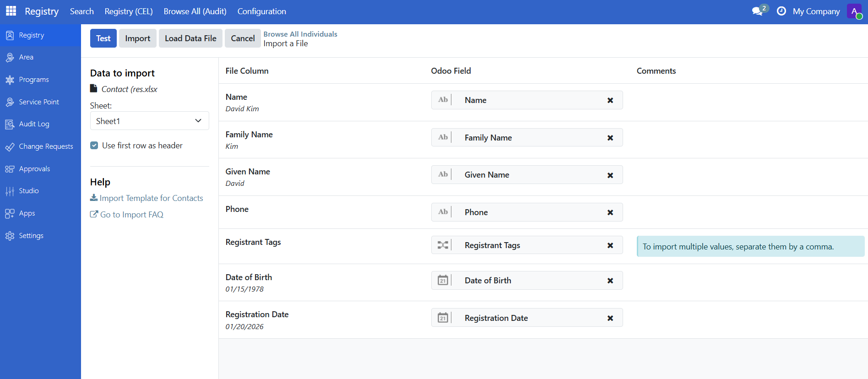Open Browse All (Audit) menu

[x=195, y=11]
